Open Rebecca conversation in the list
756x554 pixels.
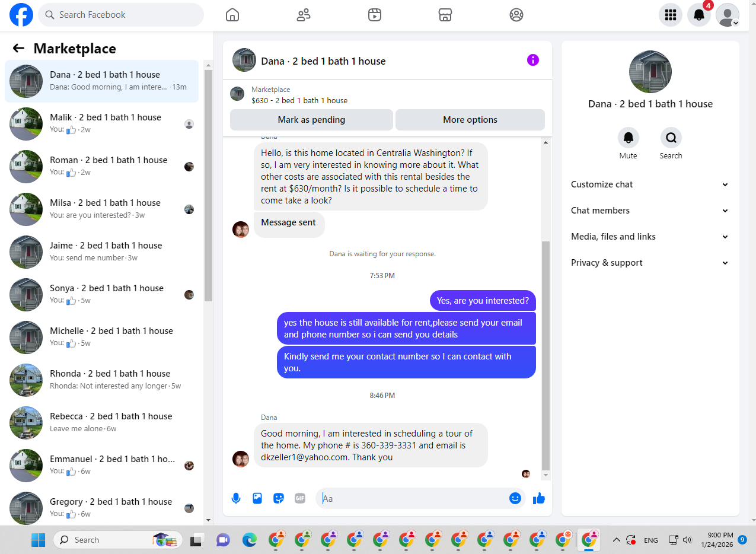(102, 423)
